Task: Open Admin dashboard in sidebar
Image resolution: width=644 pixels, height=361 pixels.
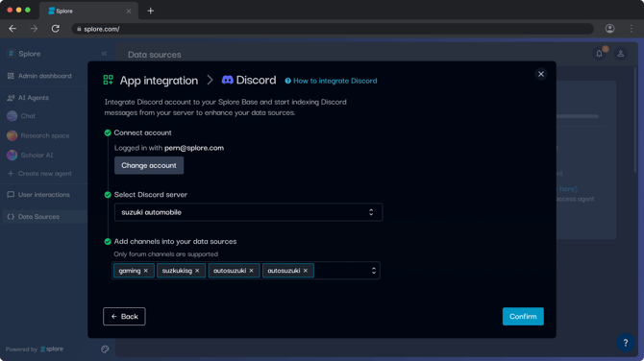Action: tap(39, 76)
